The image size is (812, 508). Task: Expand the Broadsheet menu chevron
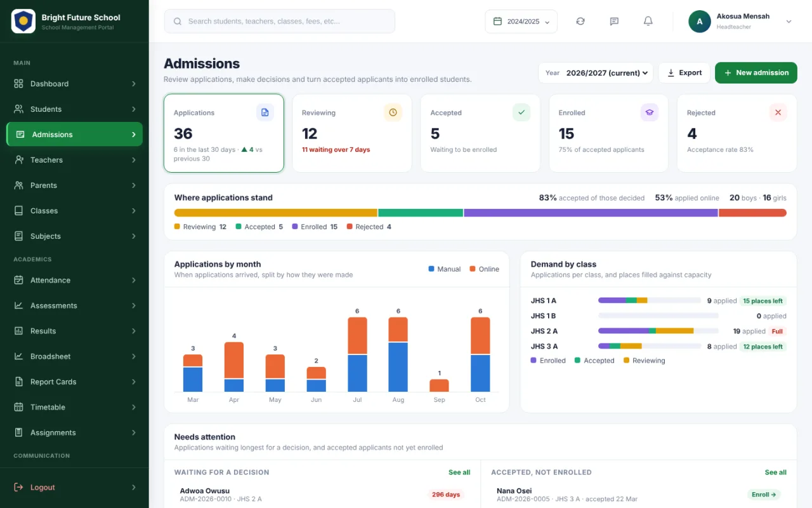tap(134, 356)
